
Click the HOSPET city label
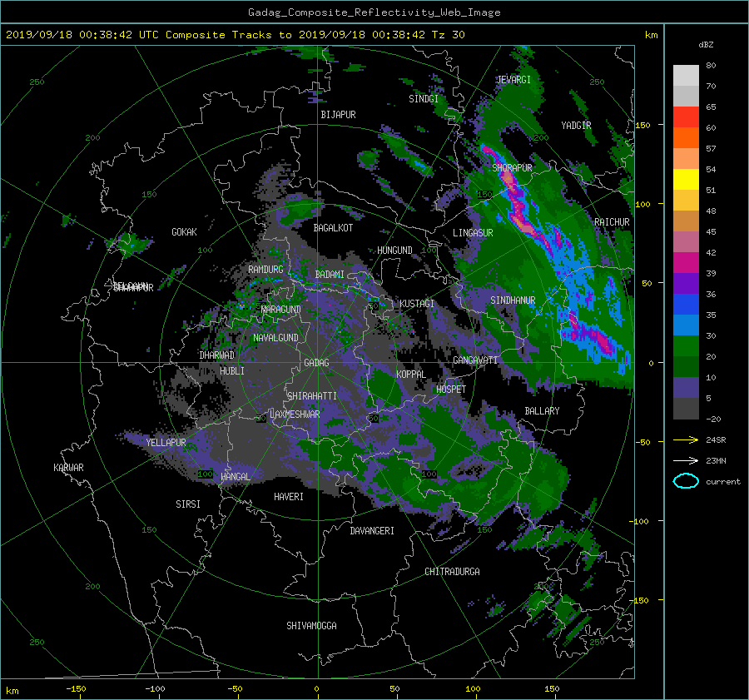451,389
